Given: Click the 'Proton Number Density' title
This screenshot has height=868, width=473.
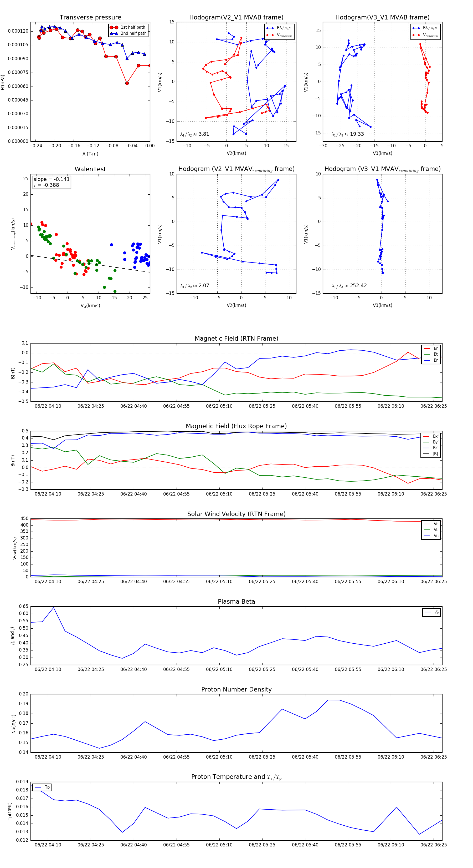Looking at the screenshot, I should pos(236,689).
